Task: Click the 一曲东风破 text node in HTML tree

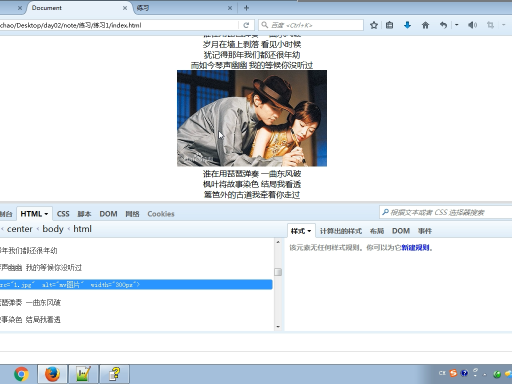Action: [x=43, y=303]
